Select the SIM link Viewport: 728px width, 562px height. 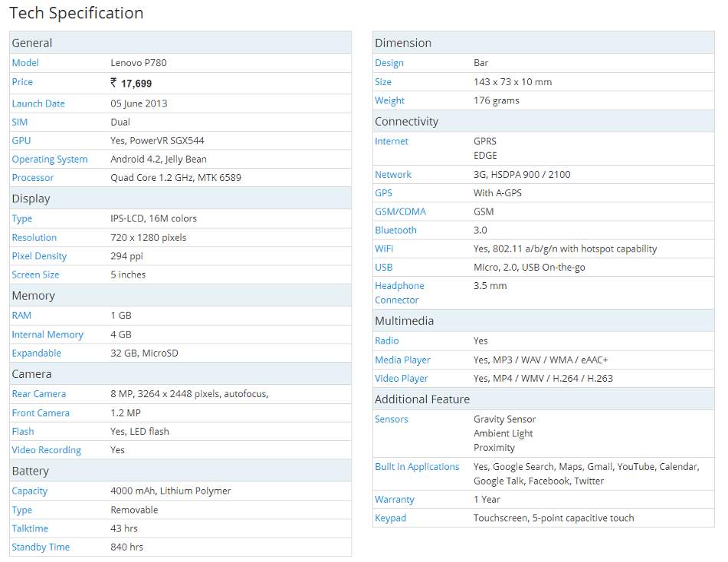pos(19,122)
